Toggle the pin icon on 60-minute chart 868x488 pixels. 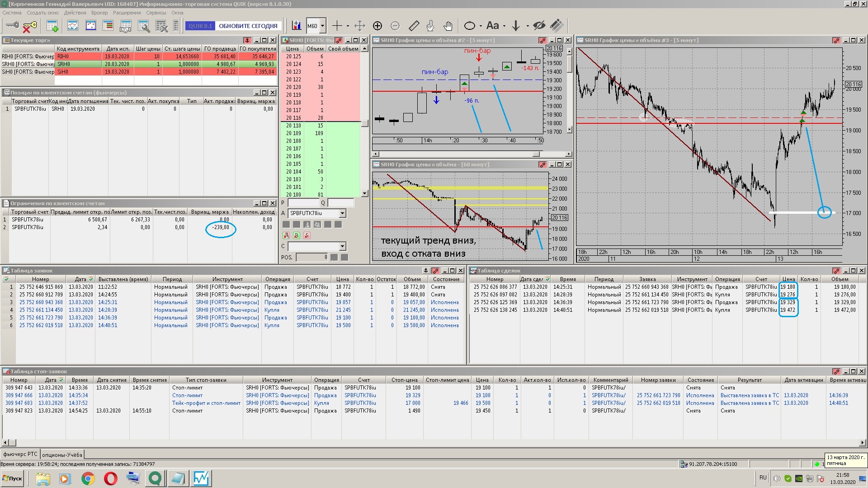click(x=542, y=164)
